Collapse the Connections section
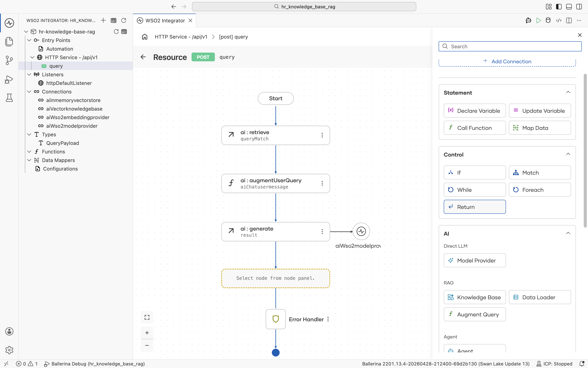The width and height of the screenshot is (588, 368). pos(29,92)
